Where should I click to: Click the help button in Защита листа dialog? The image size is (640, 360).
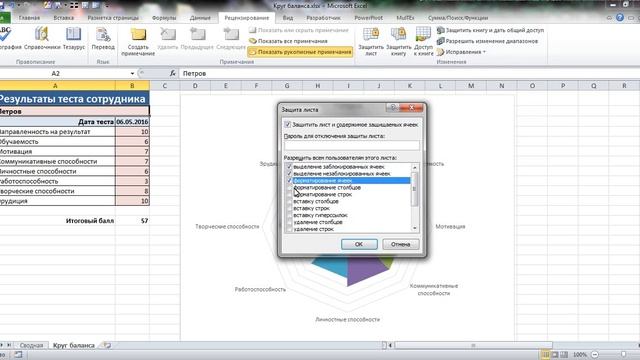point(393,108)
